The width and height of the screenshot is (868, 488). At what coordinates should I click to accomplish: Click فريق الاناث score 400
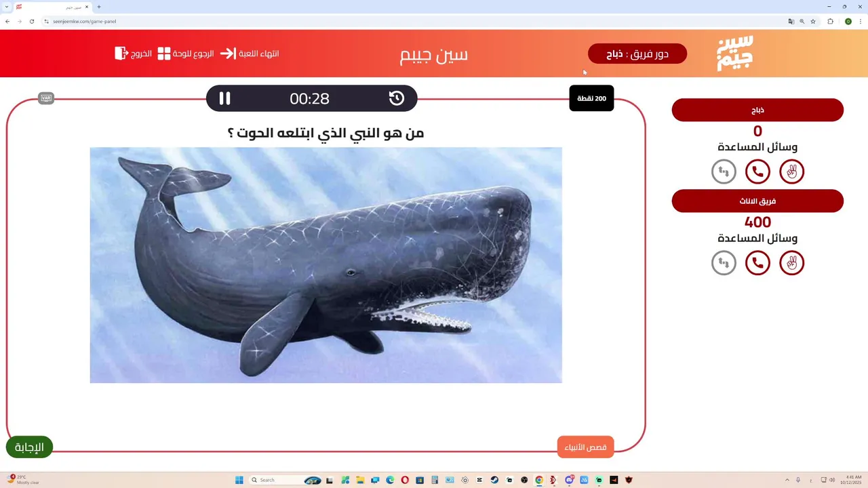click(x=757, y=222)
